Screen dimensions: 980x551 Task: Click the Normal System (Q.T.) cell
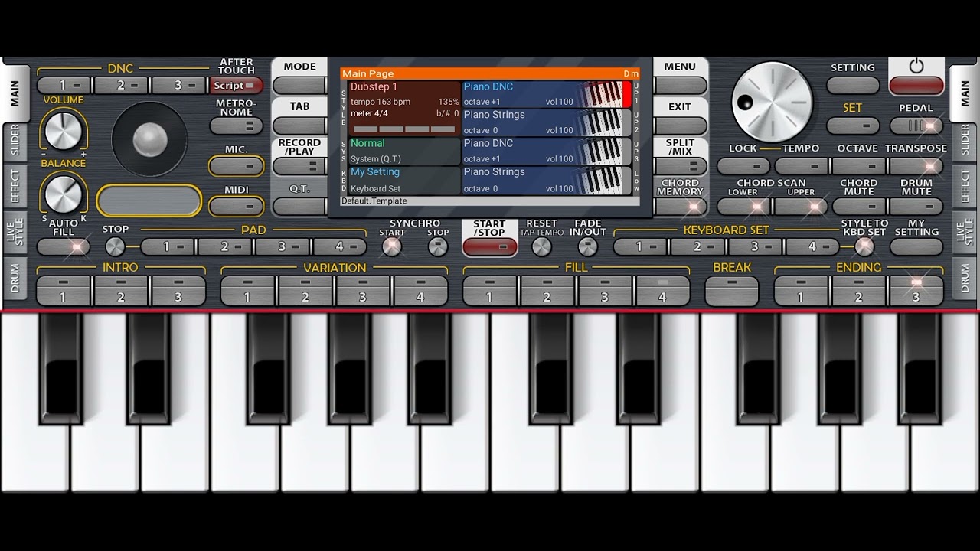coord(405,151)
